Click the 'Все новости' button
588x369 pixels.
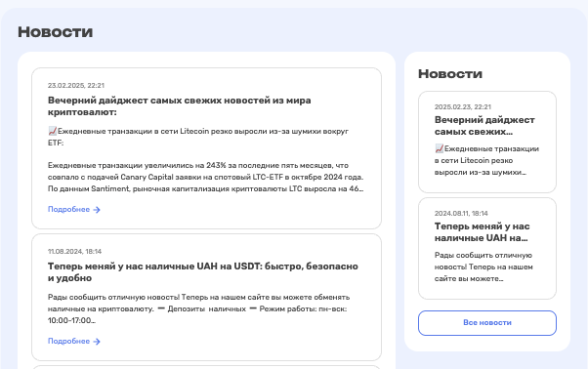point(487,323)
